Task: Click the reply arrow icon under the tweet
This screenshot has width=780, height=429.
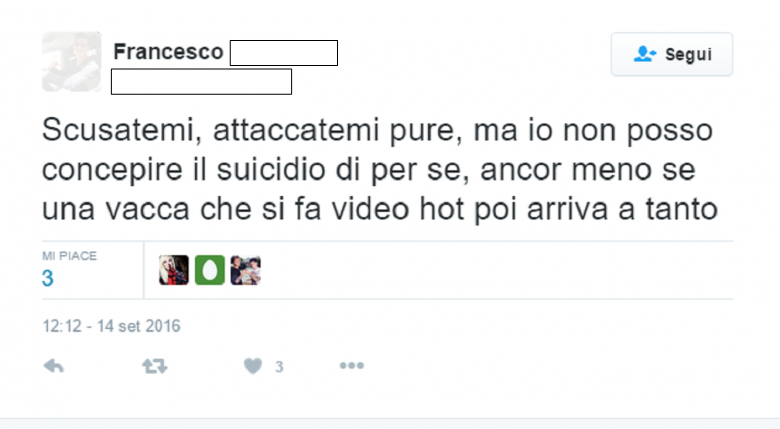Action: (x=54, y=366)
